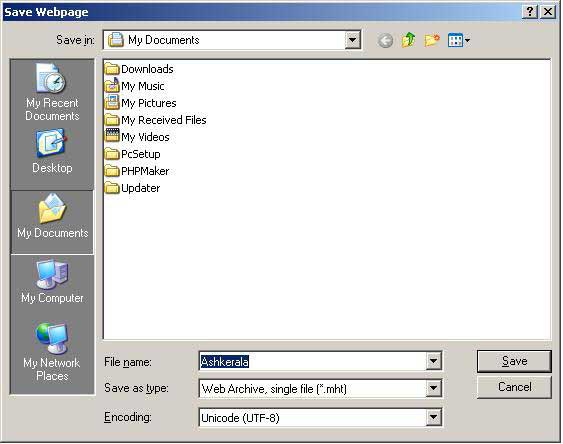Click the File name text field
This screenshot has width=563, height=444.
pos(312,361)
